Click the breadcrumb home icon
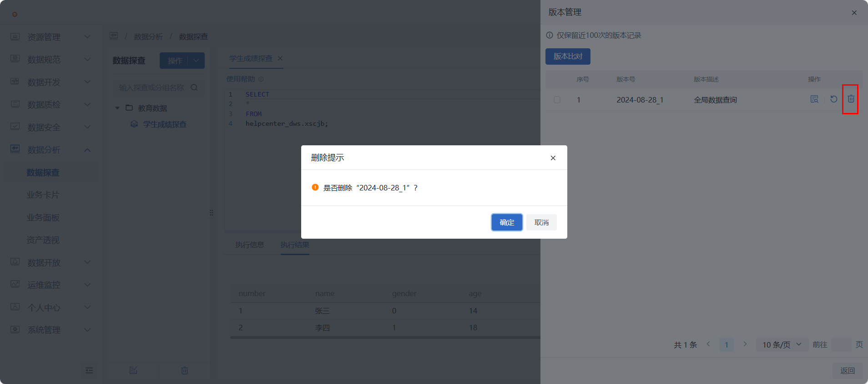This screenshot has width=868, height=384. tap(114, 36)
